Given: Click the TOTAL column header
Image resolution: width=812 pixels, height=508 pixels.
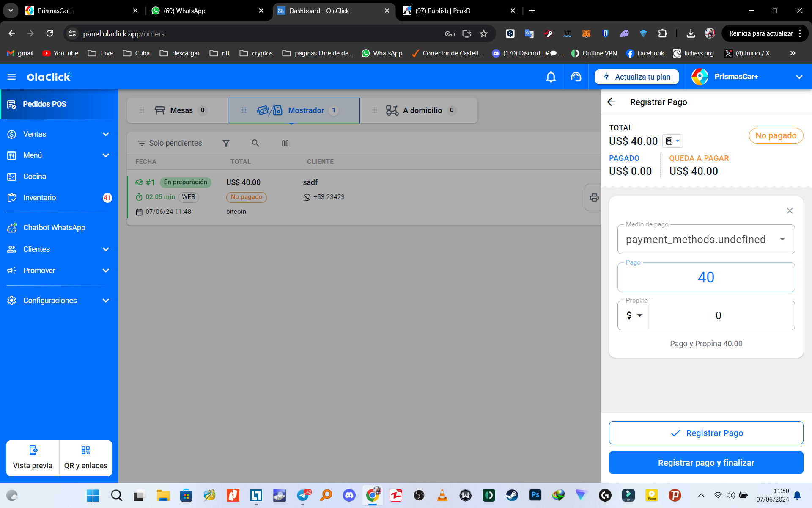Looking at the screenshot, I should tap(241, 162).
